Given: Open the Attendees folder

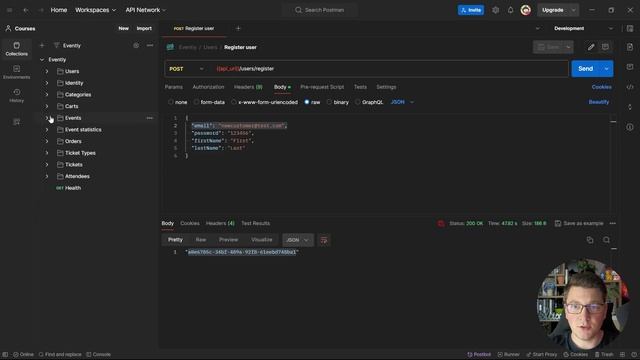Looking at the screenshot, I should click(77, 176).
